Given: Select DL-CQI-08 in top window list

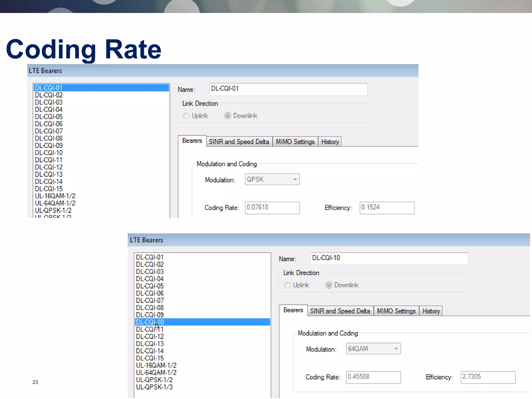Looking at the screenshot, I should 102,138.
